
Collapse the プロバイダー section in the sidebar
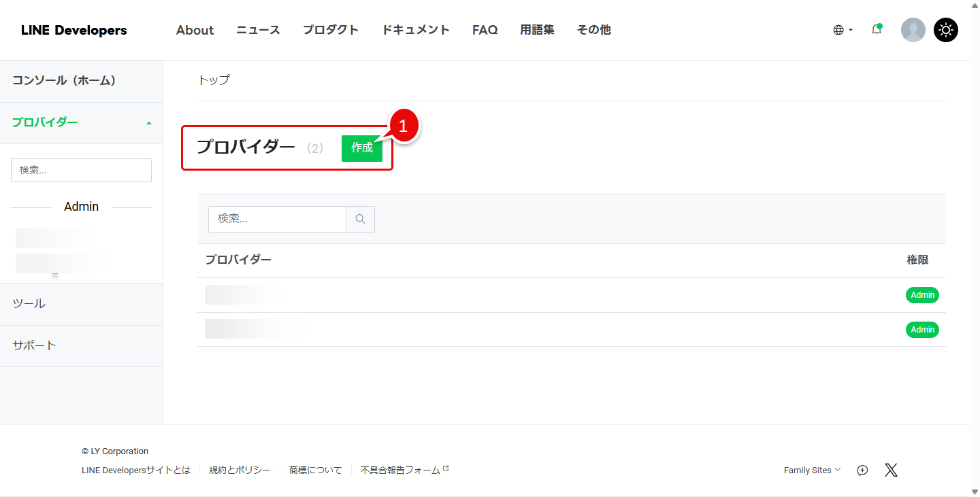(x=148, y=123)
